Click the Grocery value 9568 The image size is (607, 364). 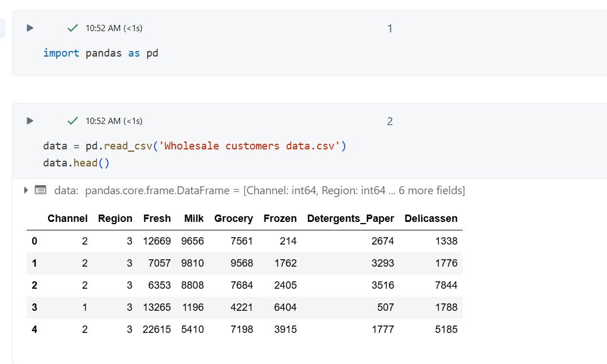pyautogui.click(x=241, y=263)
